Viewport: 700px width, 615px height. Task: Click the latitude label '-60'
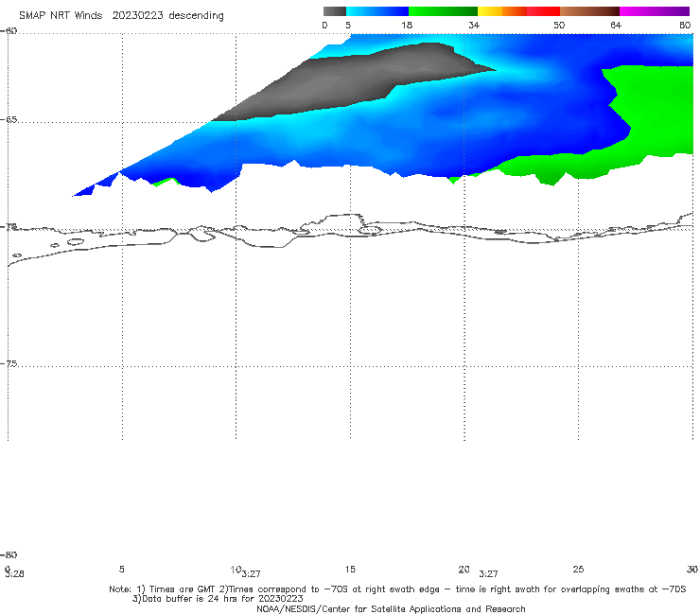9,31
